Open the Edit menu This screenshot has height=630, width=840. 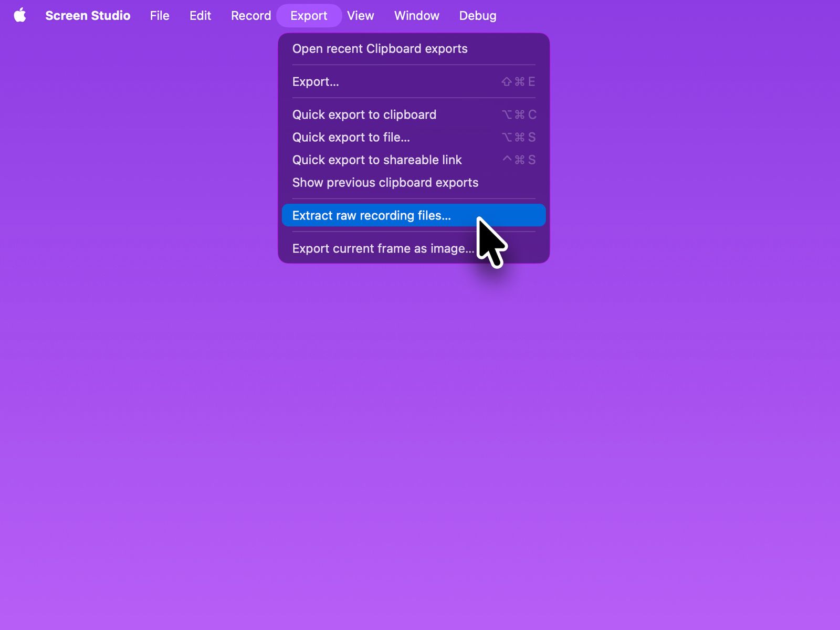(200, 16)
